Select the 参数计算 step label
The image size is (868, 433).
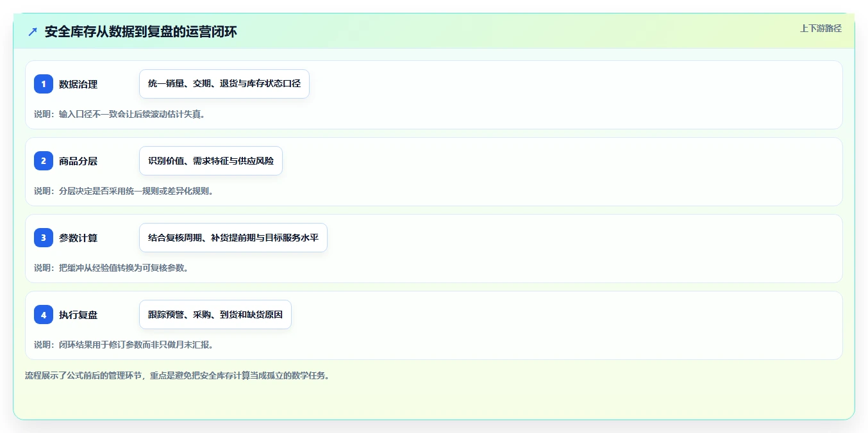tap(78, 238)
